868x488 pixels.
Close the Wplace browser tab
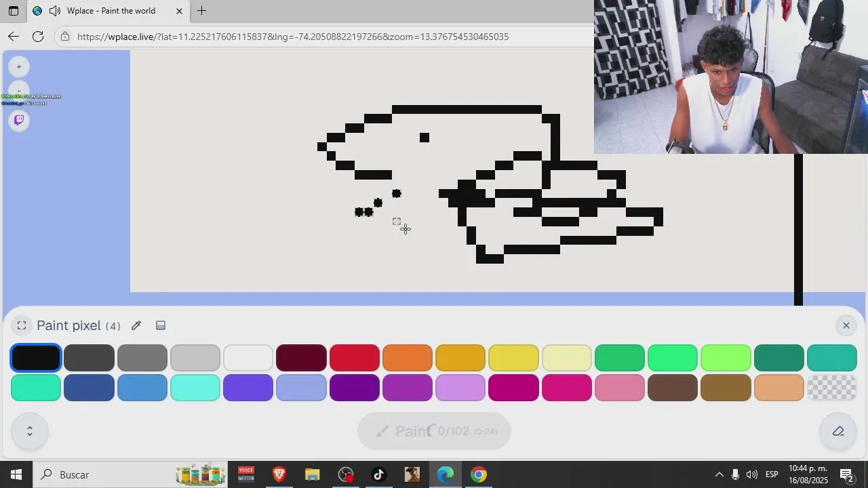(179, 11)
